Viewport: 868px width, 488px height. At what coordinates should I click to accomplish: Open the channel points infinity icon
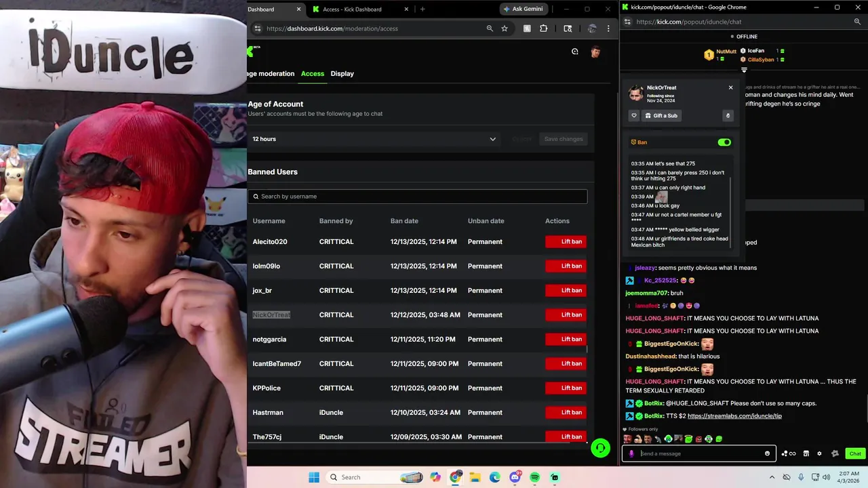[789, 453]
